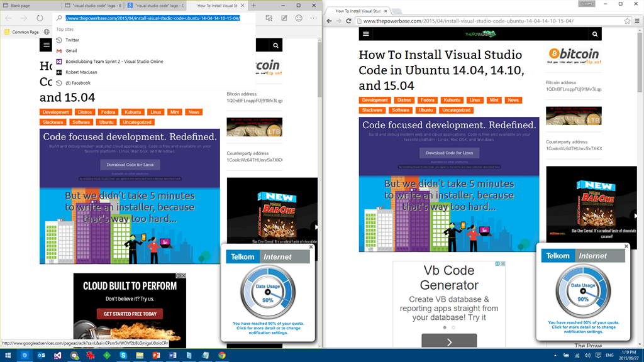Click Edge Make a Web Note icon
The image size is (644, 362).
(284, 18)
